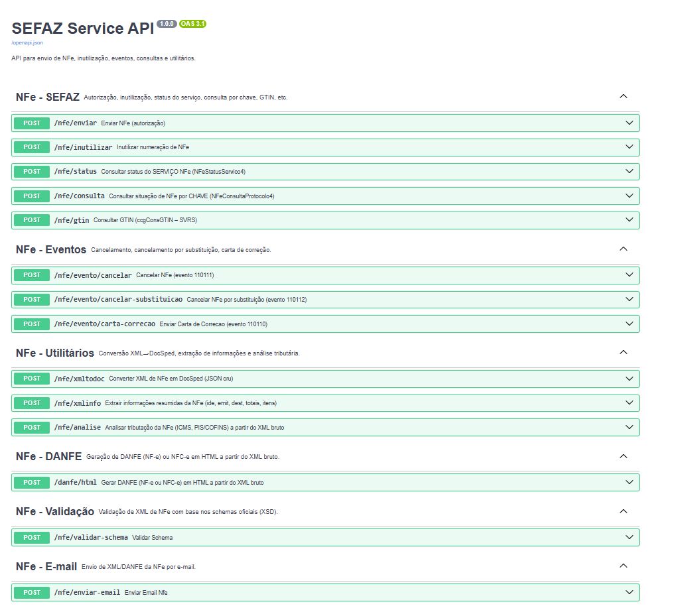Click the POST badge on /nfe/evento/cancelar

(31, 275)
